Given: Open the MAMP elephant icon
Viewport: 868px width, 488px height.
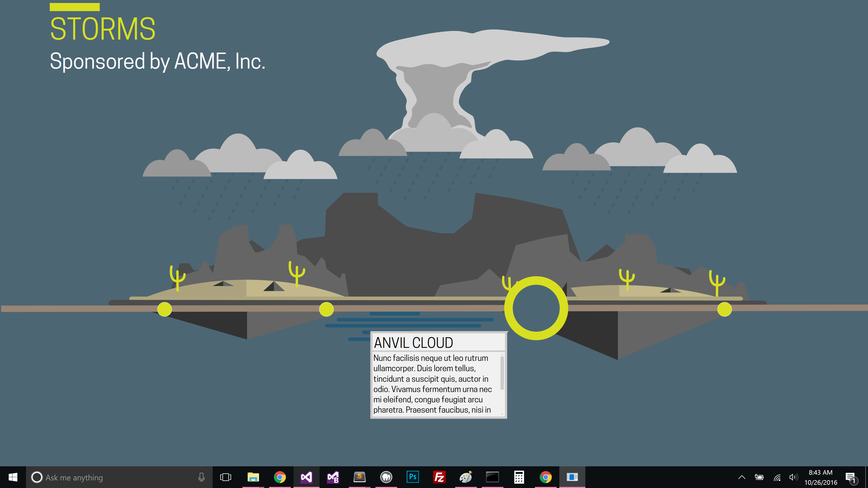Looking at the screenshot, I should 386,477.
